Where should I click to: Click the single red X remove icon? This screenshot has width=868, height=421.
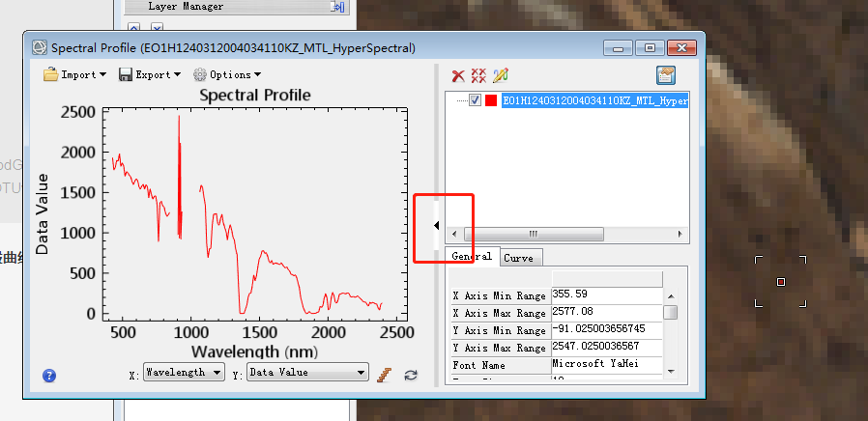coord(458,75)
